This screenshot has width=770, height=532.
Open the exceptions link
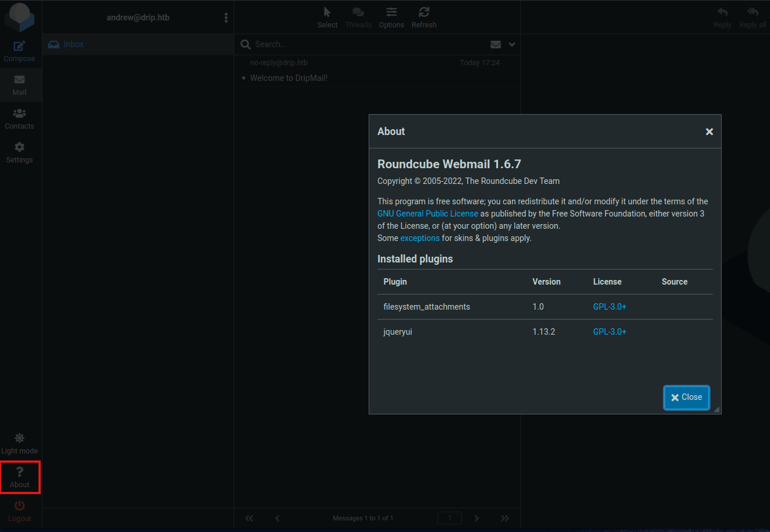pos(420,238)
